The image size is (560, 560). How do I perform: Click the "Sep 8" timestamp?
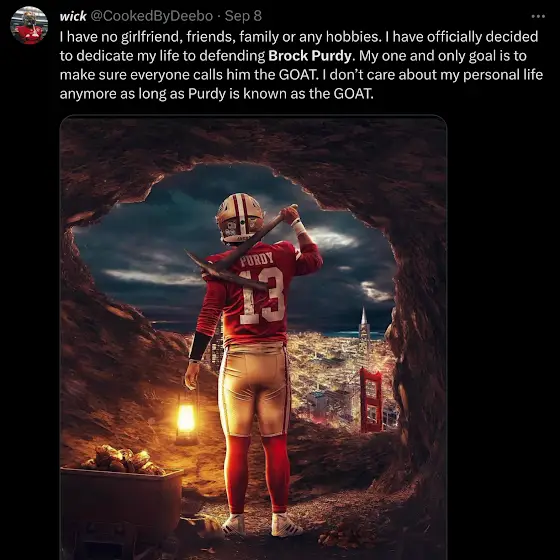tap(243, 16)
